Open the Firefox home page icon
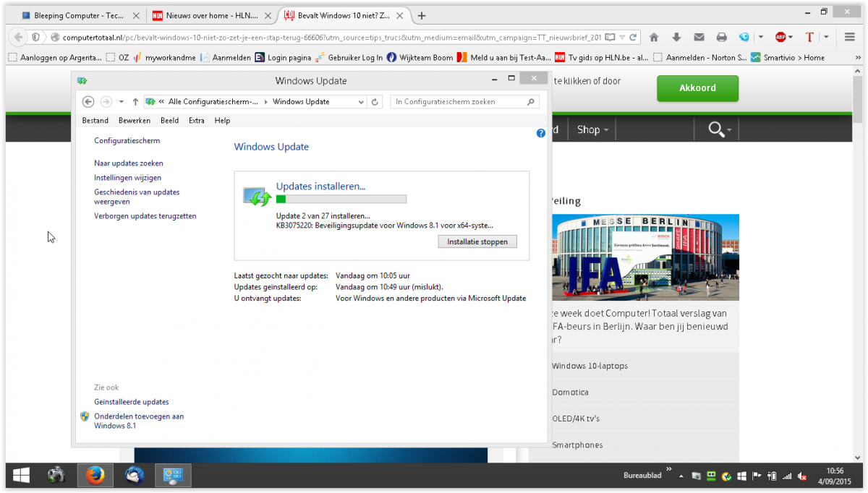 [654, 37]
